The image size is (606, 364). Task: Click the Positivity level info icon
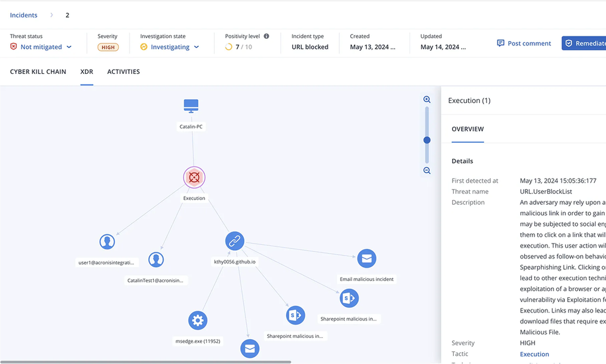266,36
